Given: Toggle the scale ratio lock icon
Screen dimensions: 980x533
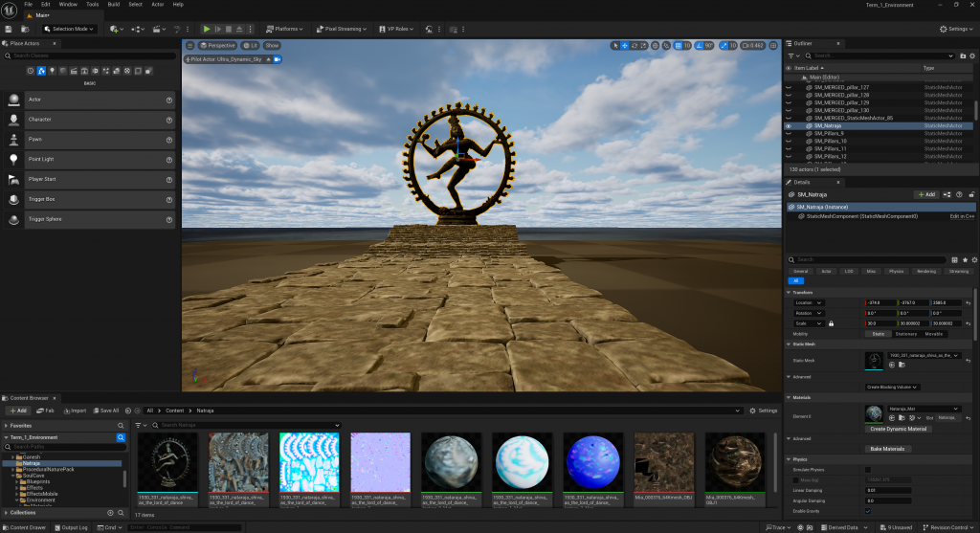Looking at the screenshot, I should [x=832, y=323].
